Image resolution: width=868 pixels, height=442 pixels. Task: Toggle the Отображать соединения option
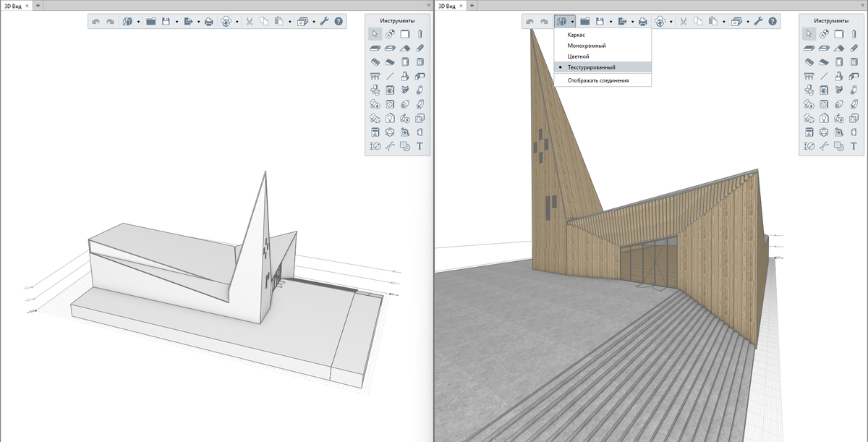pyautogui.click(x=598, y=80)
